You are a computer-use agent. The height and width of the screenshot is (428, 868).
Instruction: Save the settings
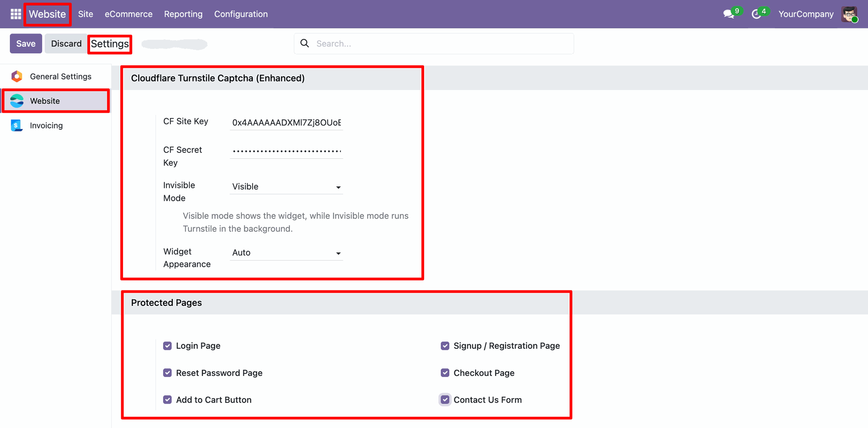26,43
